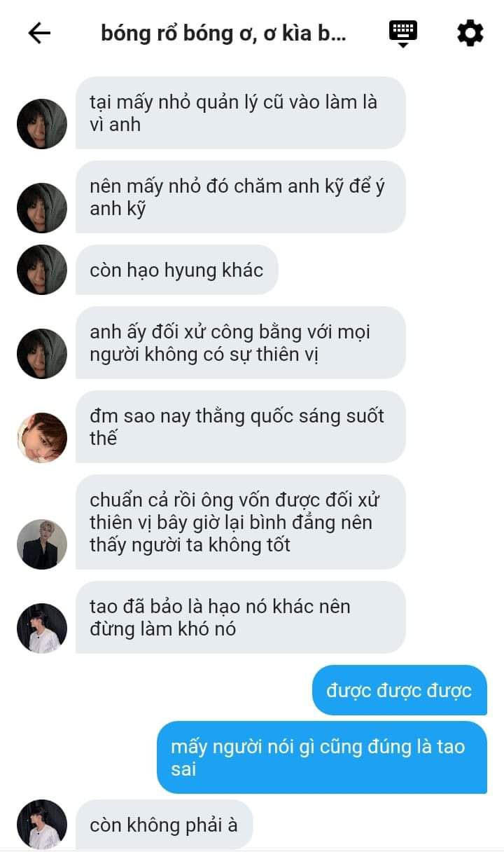Tap avatar beside 'đm sao nay thằng quốc'
Screen dimensions: 504x852
click(x=42, y=438)
